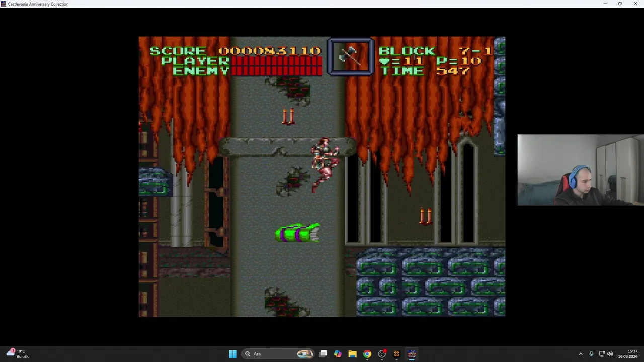
Task: Select the Castlevania game taskbar icon
Action: coord(412,354)
